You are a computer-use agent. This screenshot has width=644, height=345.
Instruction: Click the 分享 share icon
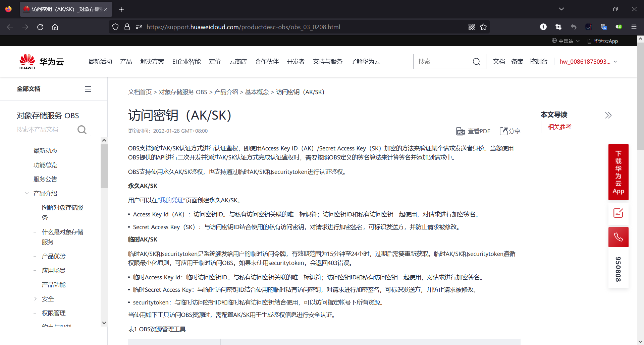[504, 131]
